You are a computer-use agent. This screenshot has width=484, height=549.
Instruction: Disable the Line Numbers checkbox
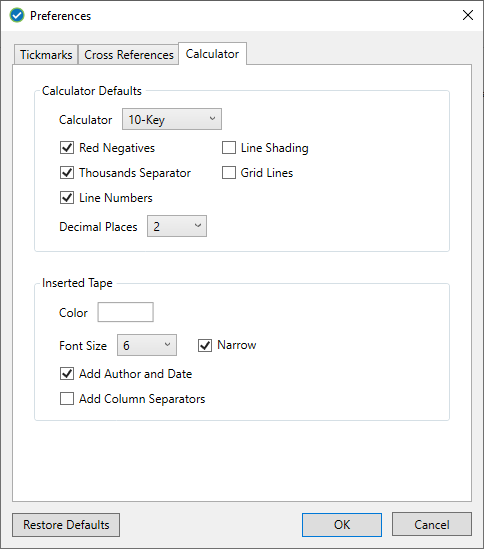click(67, 198)
